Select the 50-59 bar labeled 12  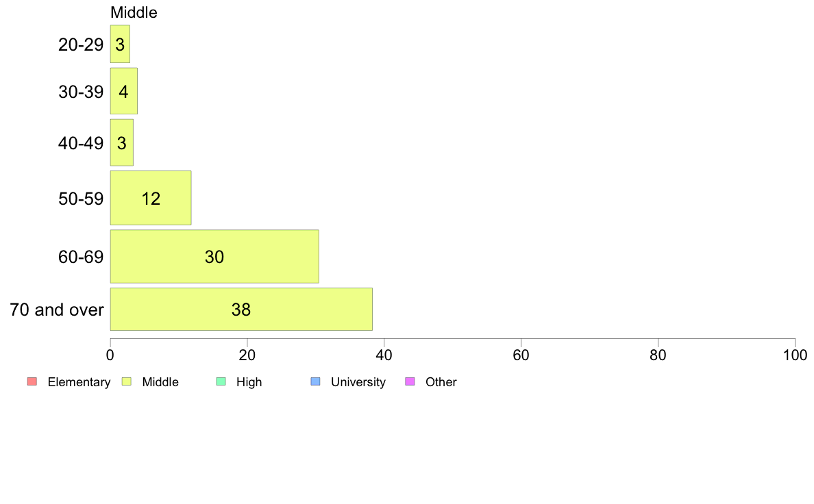(151, 198)
